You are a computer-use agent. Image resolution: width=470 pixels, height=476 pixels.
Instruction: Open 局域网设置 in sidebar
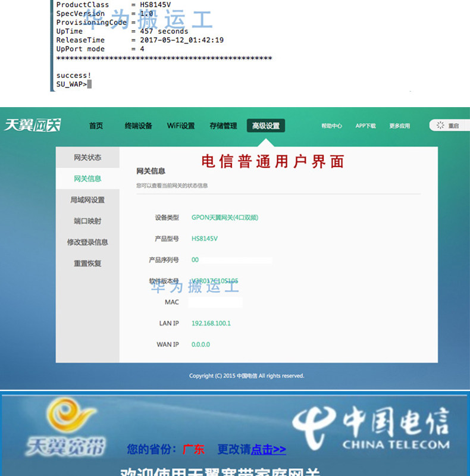tap(87, 200)
